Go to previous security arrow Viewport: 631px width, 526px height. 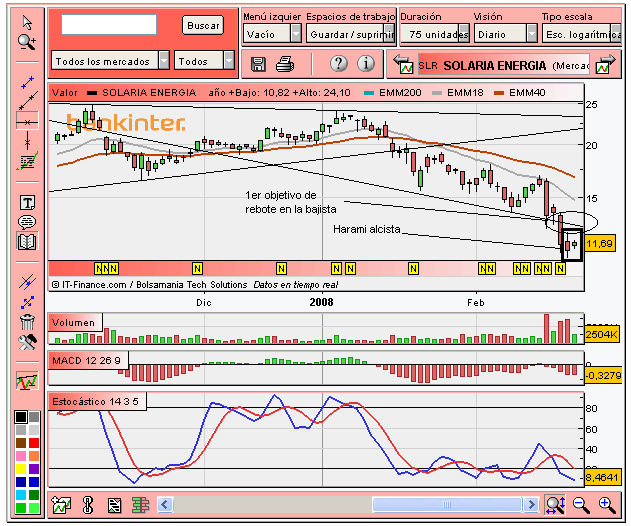tap(404, 64)
